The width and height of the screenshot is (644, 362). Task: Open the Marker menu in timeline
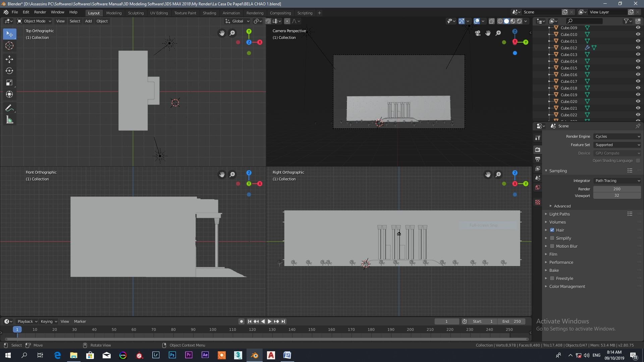click(x=80, y=321)
